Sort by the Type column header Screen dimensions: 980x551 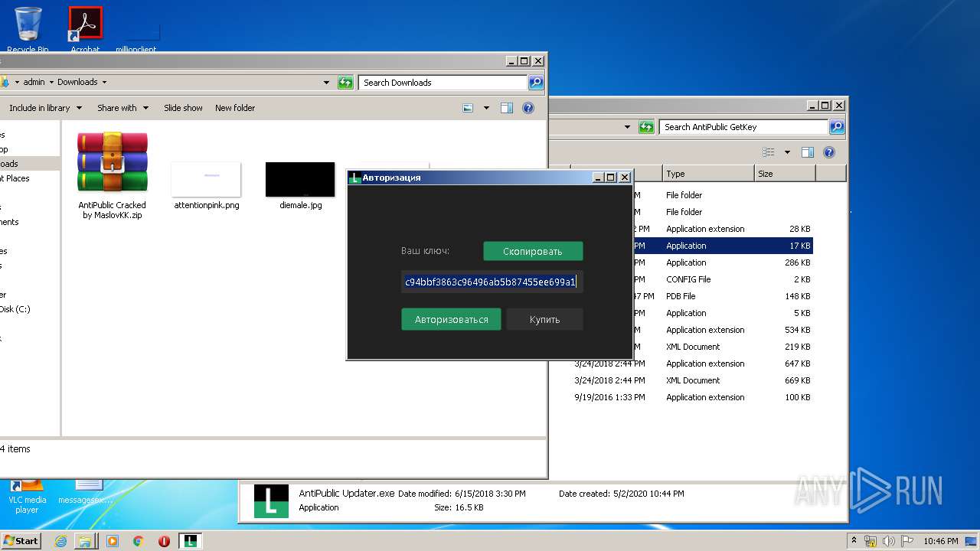[708, 174]
